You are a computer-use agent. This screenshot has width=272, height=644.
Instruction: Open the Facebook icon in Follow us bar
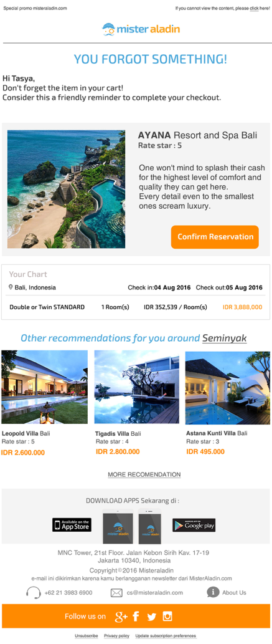tap(136, 616)
